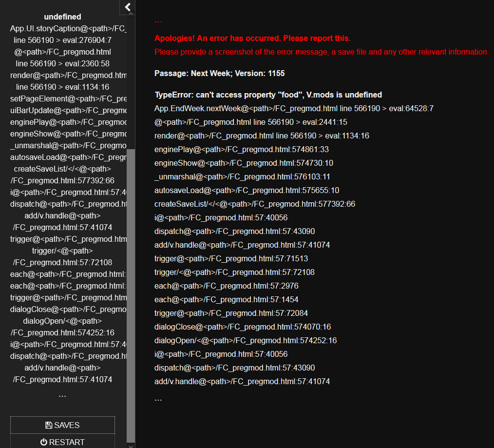Click the power icon beside RESTART

coord(44,442)
